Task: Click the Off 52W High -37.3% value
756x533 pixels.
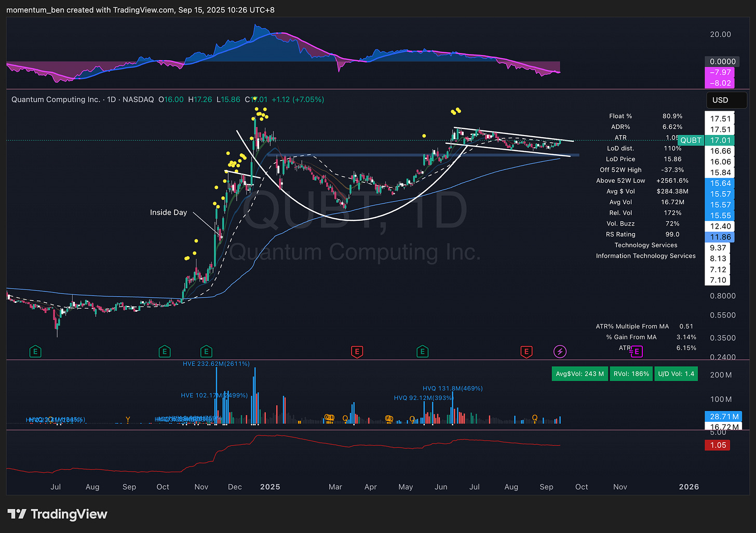Action: [672, 170]
